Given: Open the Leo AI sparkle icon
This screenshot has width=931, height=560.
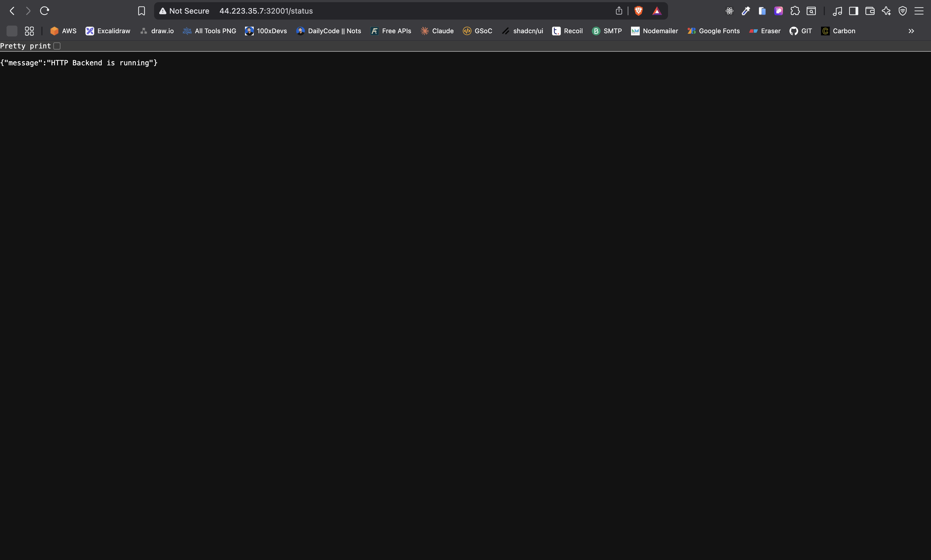Looking at the screenshot, I should [886, 11].
